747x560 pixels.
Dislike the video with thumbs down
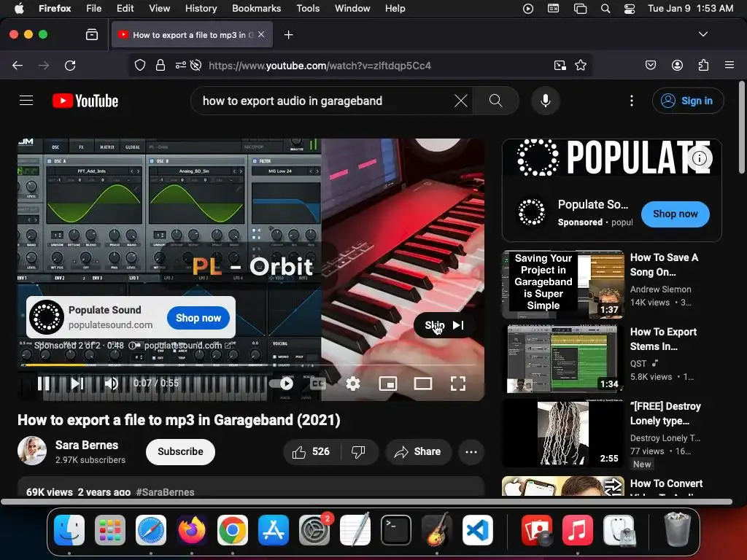pos(359,451)
